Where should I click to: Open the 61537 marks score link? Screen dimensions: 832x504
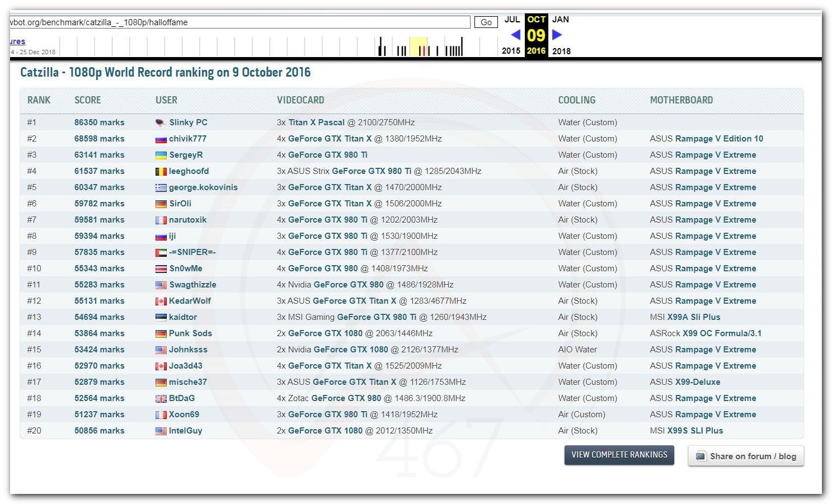pyautogui.click(x=100, y=171)
